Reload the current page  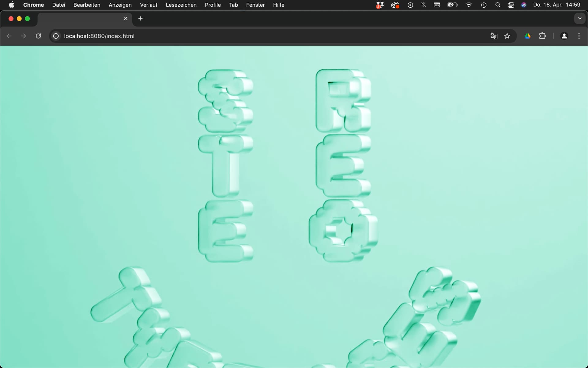[38, 36]
